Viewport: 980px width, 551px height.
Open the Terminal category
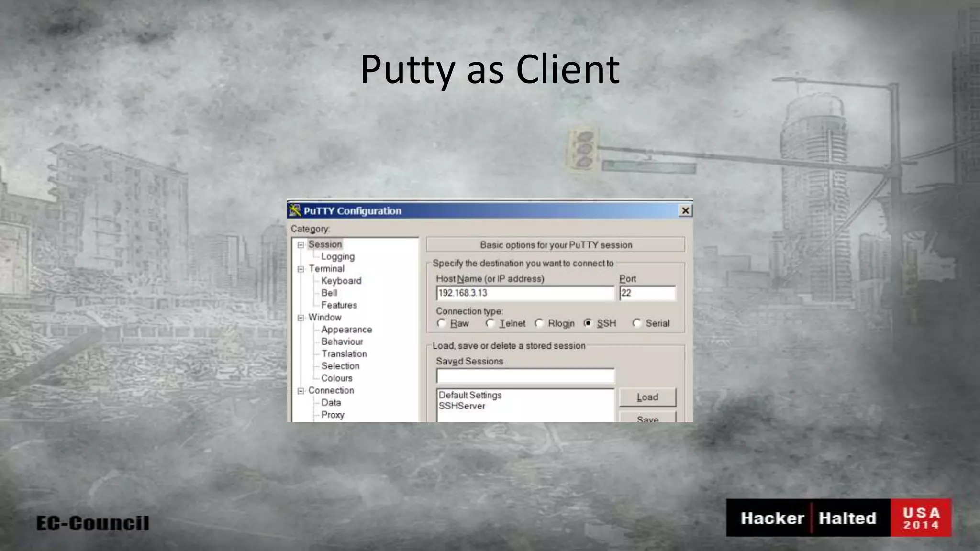(326, 269)
